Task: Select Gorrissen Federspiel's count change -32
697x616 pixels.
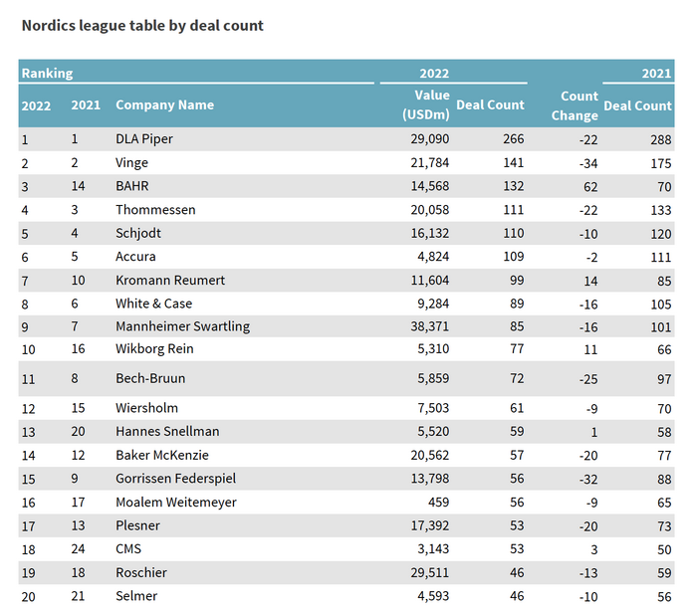Action: pyautogui.click(x=588, y=480)
